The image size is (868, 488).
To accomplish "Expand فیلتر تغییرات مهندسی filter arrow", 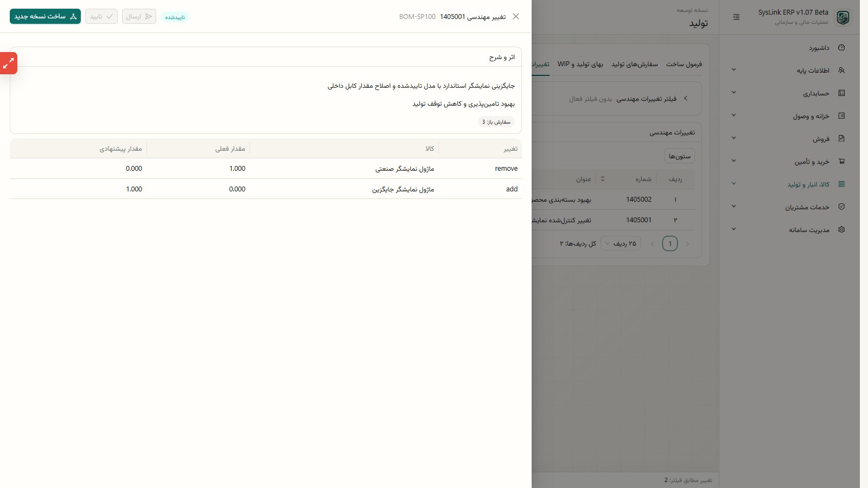I will (686, 98).
